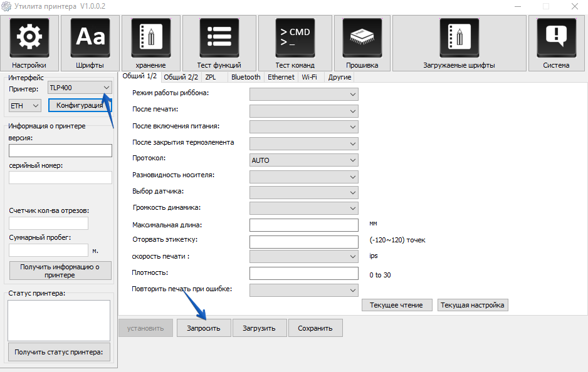Open the Режим работы риббона dropdown
Viewport: 588px width, 372px height.
coord(303,94)
